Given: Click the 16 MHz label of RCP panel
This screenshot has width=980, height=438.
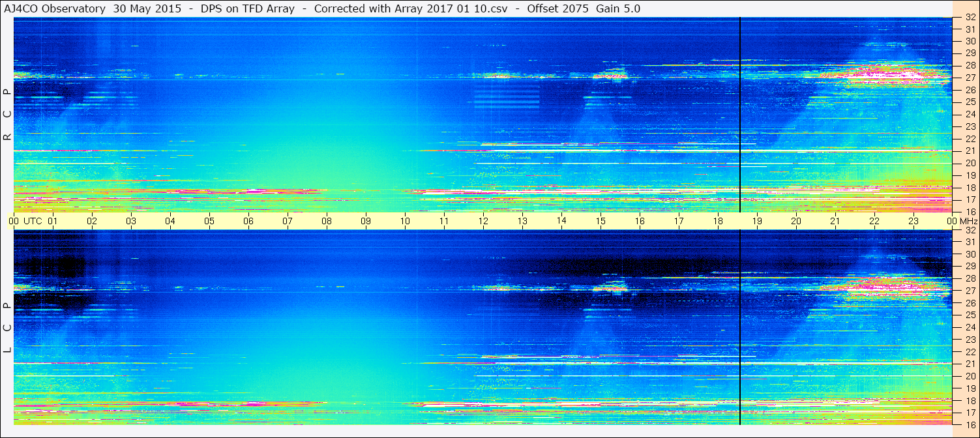Looking at the screenshot, I should coord(970,211).
